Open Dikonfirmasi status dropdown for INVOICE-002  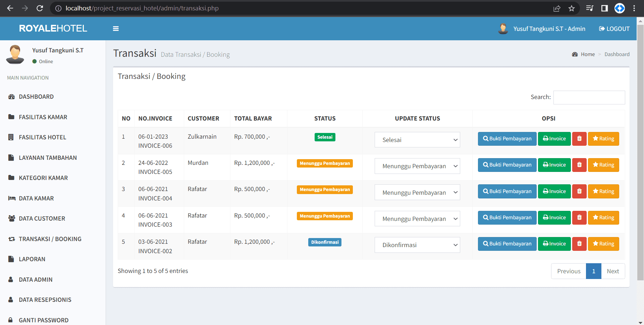(x=417, y=245)
